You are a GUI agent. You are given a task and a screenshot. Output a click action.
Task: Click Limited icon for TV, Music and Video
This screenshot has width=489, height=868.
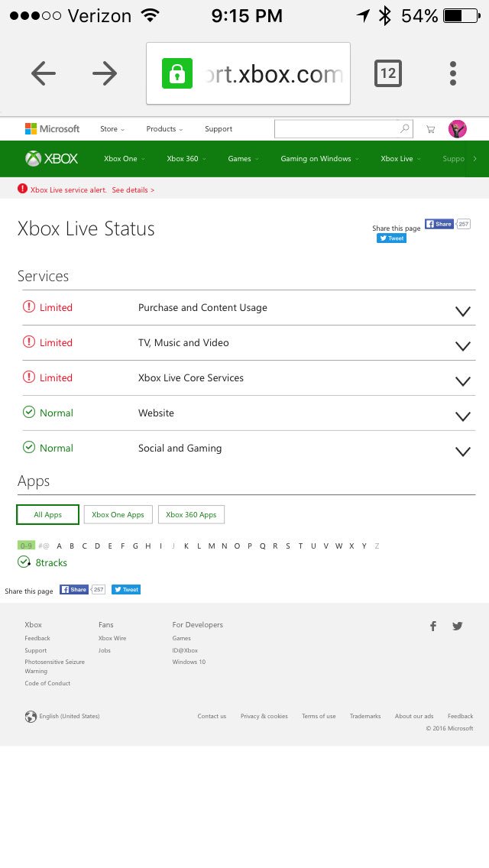pyautogui.click(x=29, y=342)
